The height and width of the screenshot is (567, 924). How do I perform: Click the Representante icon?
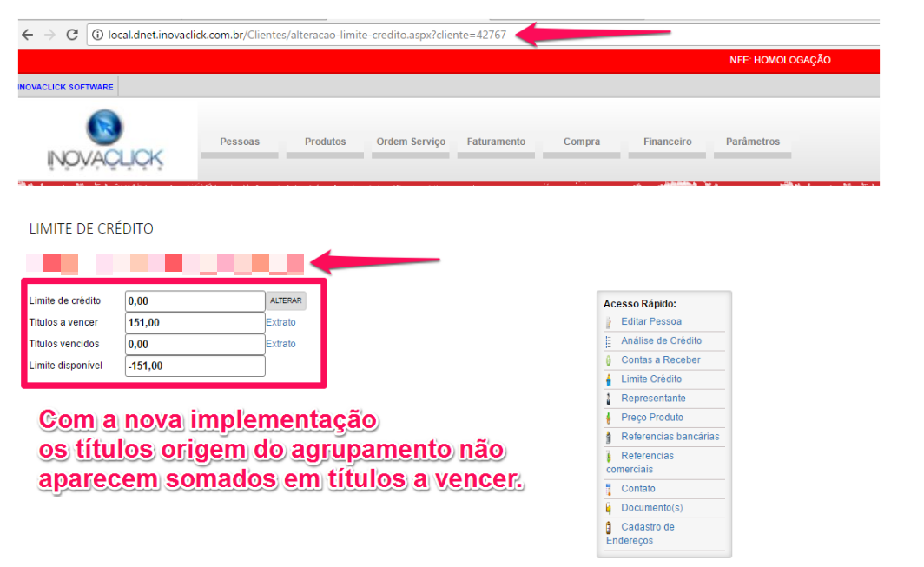point(609,399)
